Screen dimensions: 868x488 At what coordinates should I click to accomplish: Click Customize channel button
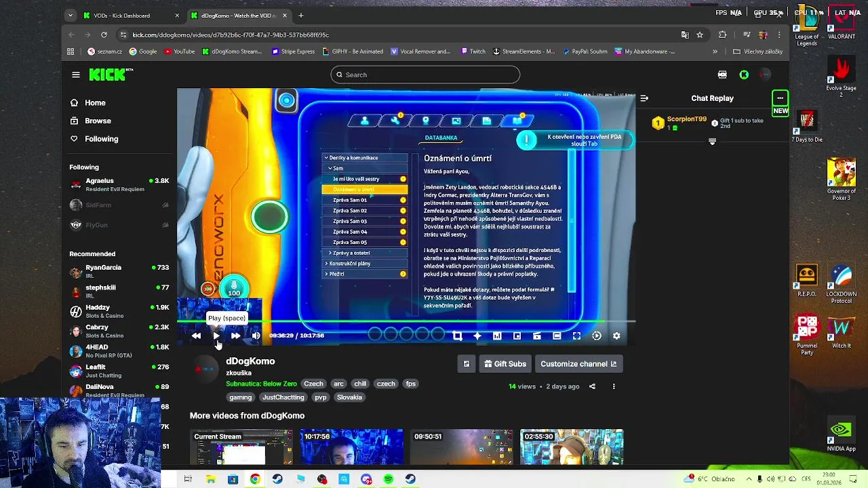(578, 364)
